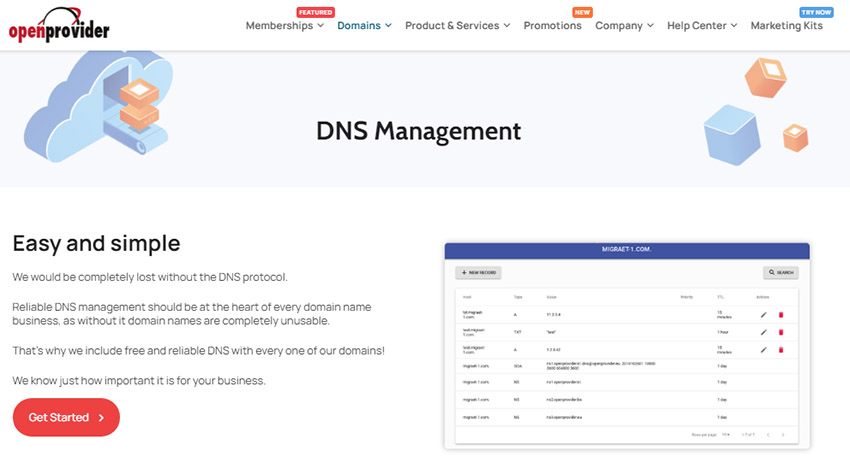This screenshot has width=850, height=464.
Task: Click the Search button in DNS panel
Action: pyautogui.click(x=781, y=273)
